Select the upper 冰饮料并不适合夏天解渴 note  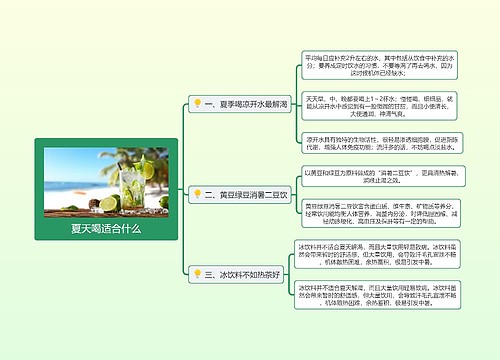click(377, 254)
